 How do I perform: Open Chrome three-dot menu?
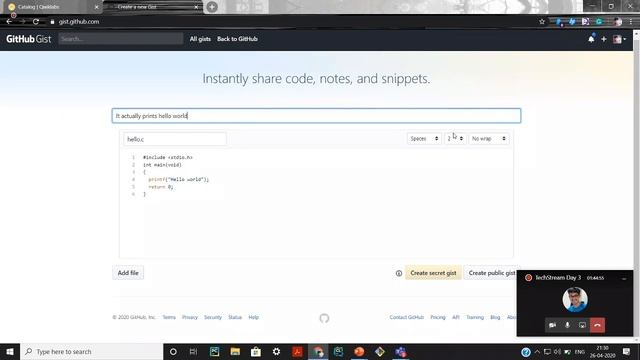pyautogui.click(x=631, y=22)
